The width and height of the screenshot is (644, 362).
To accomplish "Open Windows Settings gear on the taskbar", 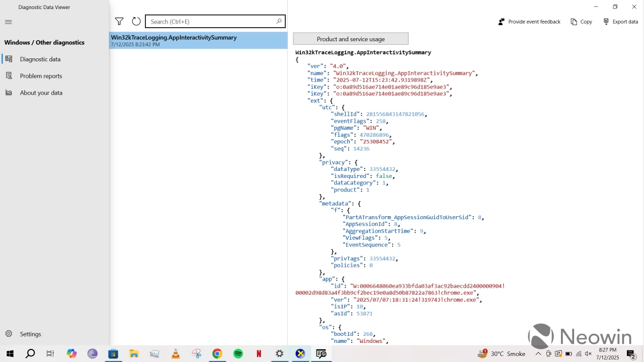I will (279, 353).
